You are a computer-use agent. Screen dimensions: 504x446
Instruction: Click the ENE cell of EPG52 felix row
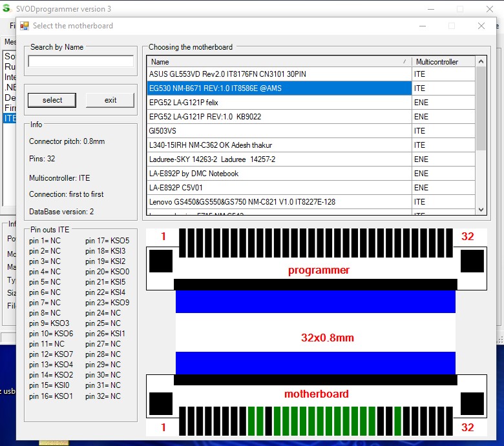(443, 103)
